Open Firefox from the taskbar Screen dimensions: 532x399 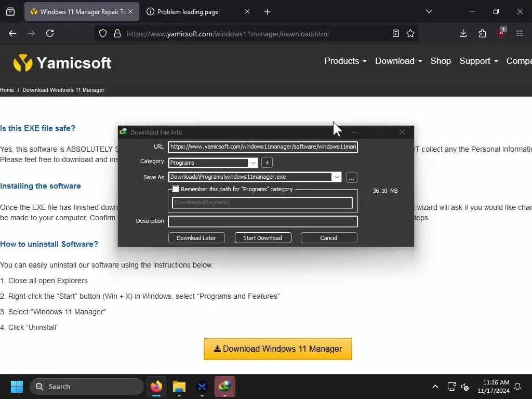point(156,387)
